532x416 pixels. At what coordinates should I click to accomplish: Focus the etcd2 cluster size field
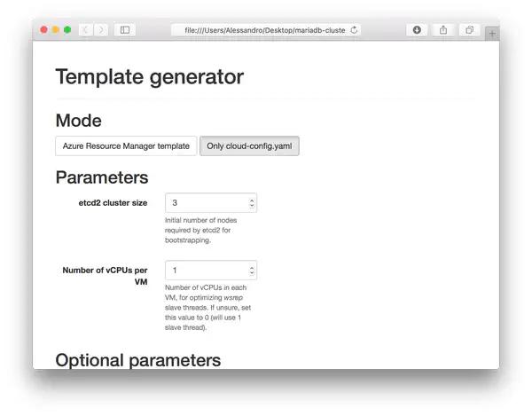pos(207,203)
